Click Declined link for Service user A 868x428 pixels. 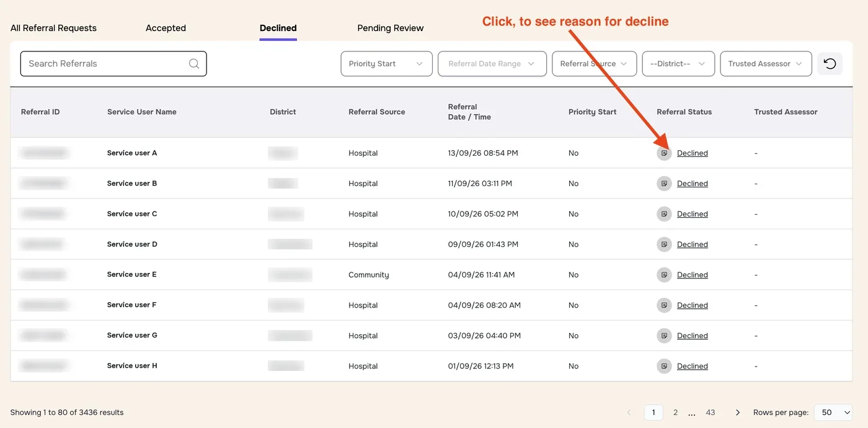pyautogui.click(x=692, y=153)
